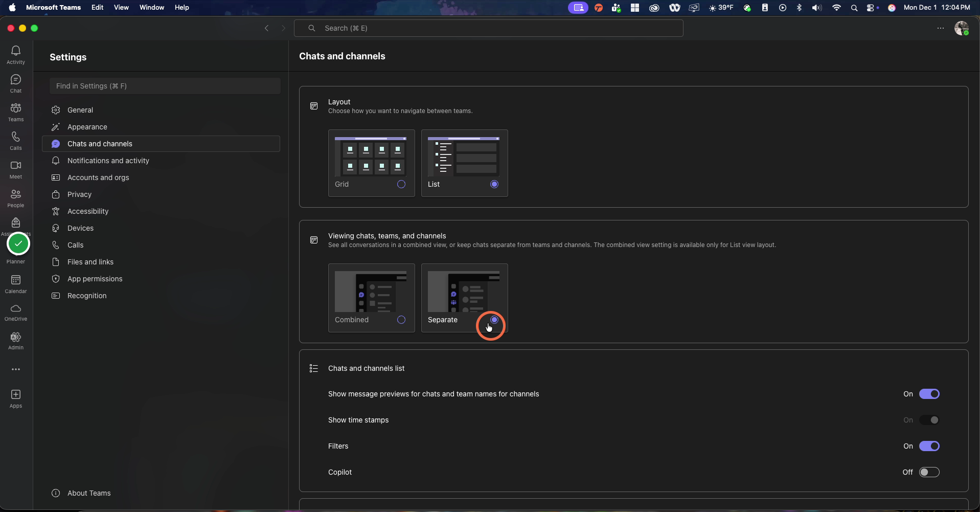Enable the Copilot toggle

(x=929, y=472)
